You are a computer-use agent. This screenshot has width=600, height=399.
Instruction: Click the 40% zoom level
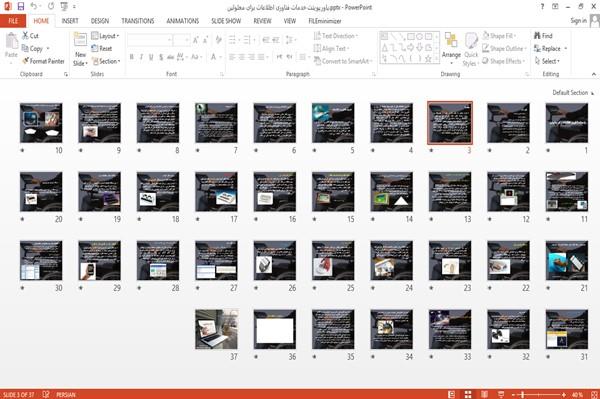pos(577,394)
